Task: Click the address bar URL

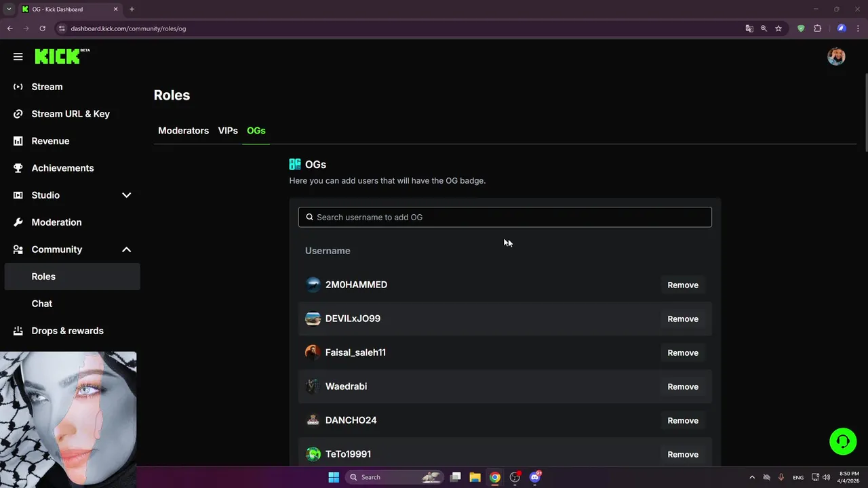Action: point(128,28)
